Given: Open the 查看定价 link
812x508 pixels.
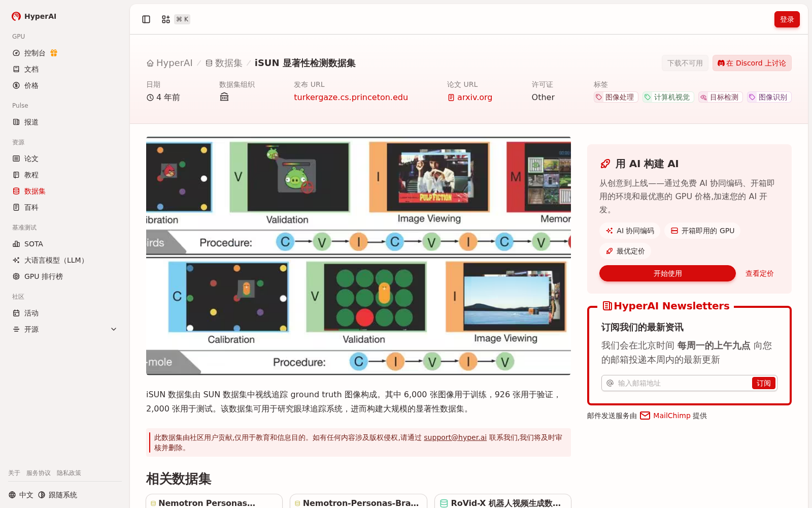Looking at the screenshot, I should [x=759, y=273].
